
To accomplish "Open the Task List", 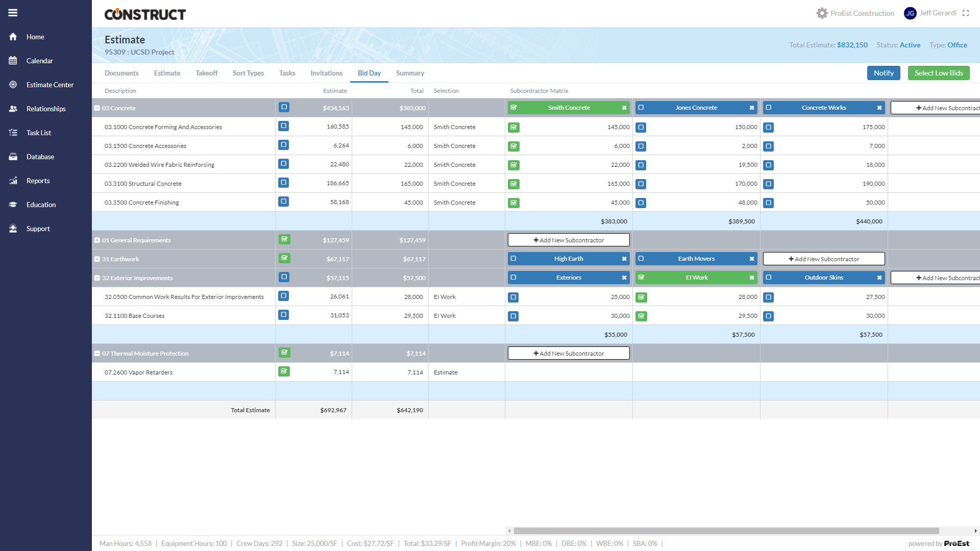I will (38, 133).
